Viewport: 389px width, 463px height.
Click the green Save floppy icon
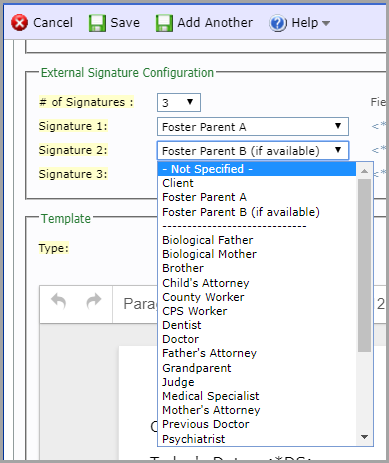click(97, 23)
